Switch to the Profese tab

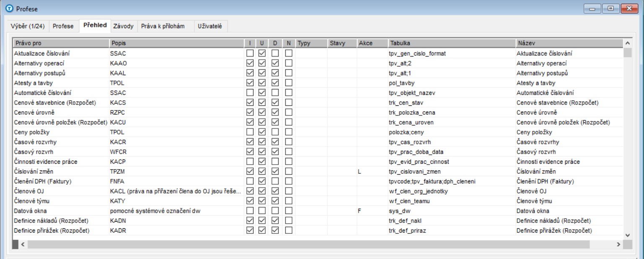pyautogui.click(x=63, y=26)
